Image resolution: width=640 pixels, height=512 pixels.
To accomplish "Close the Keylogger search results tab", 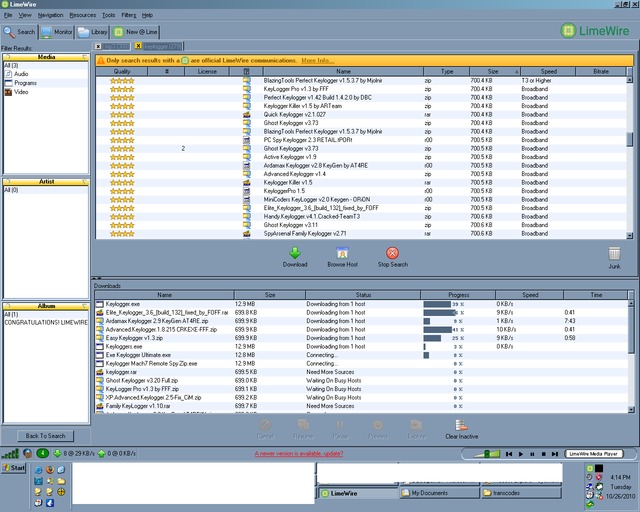I will click(138, 46).
